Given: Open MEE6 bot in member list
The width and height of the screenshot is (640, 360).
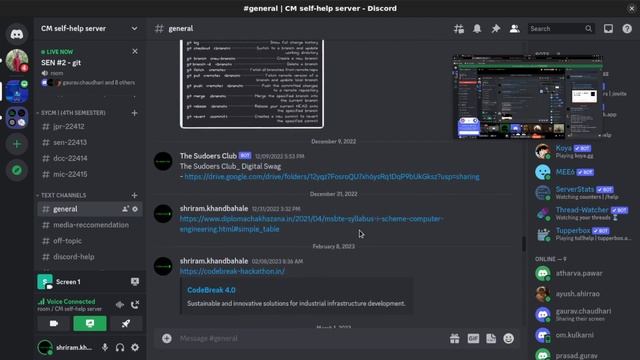Looking at the screenshot, I should point(584,172).
